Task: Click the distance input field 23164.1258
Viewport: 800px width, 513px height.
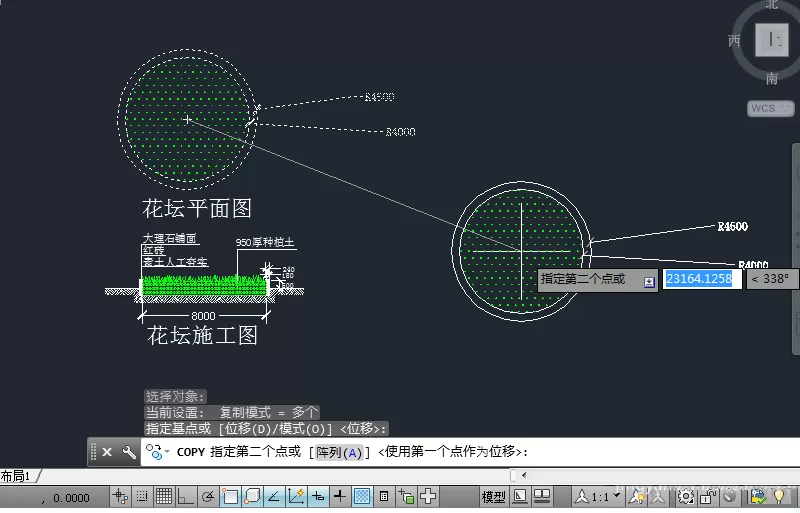Action: click(702, 279)
